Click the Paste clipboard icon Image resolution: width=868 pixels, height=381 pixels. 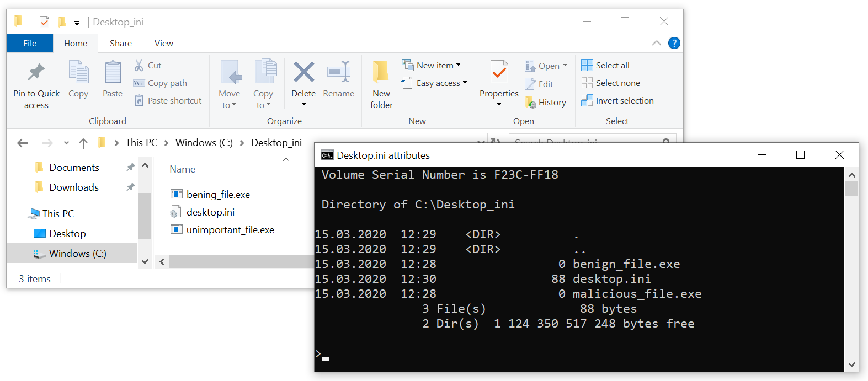[x=113, y=72]
